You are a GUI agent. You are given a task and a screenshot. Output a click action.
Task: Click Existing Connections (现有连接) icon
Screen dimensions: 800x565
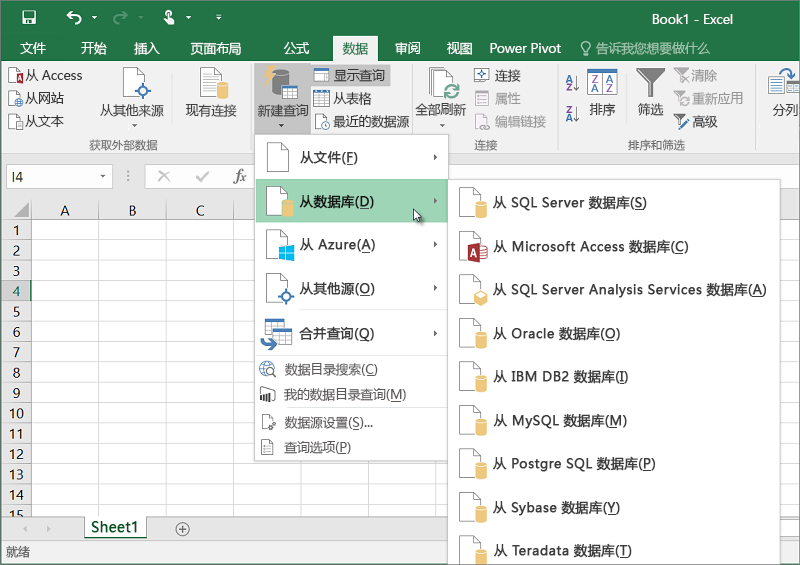click(x=213, y=83)
